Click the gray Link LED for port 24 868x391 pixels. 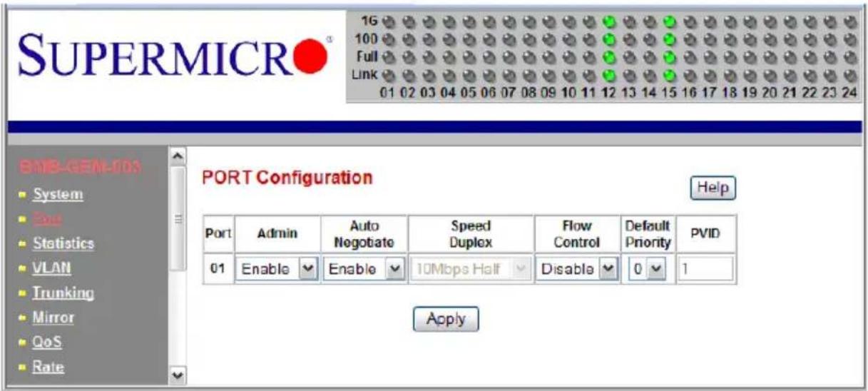(849, 74)
